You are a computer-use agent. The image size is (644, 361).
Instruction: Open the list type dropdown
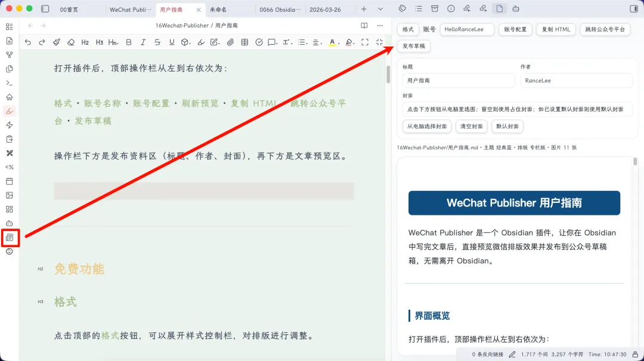[x=302, y=42]
